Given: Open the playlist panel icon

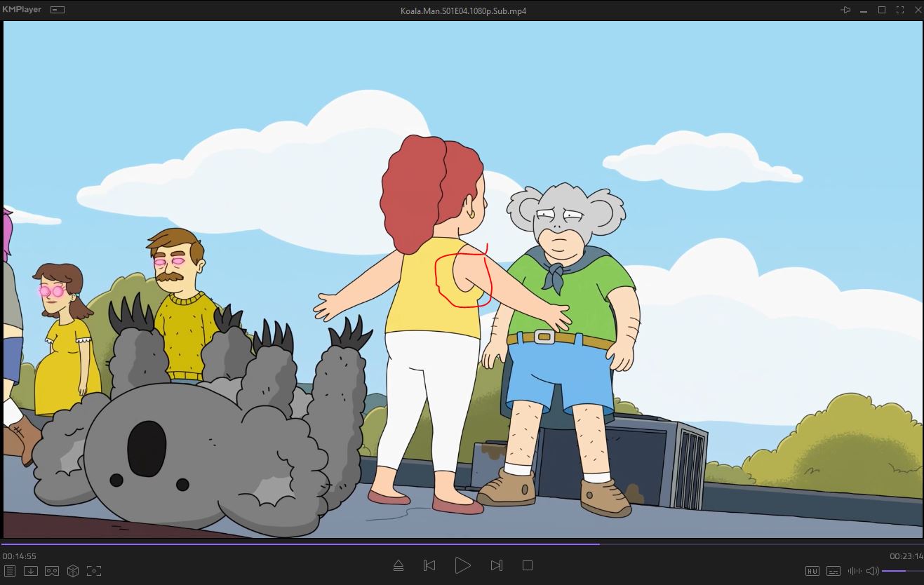Looking at the screenshot, I should pos(10,571).
